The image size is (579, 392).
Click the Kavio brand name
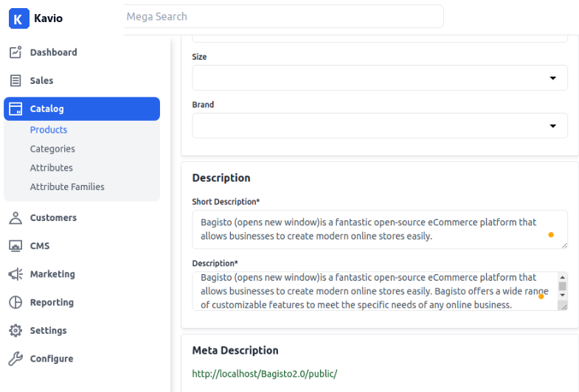(x=49, y=18)
